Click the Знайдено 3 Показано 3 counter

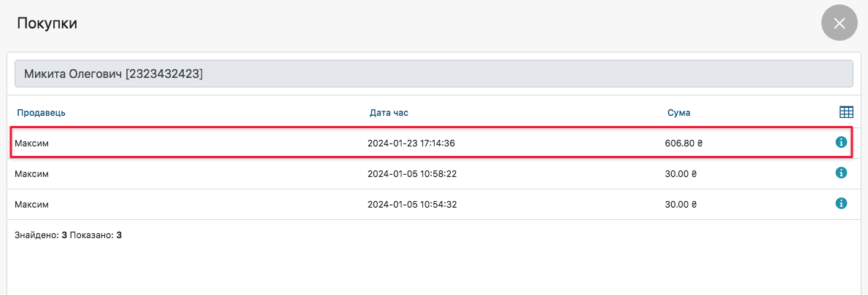pos(68,236)
